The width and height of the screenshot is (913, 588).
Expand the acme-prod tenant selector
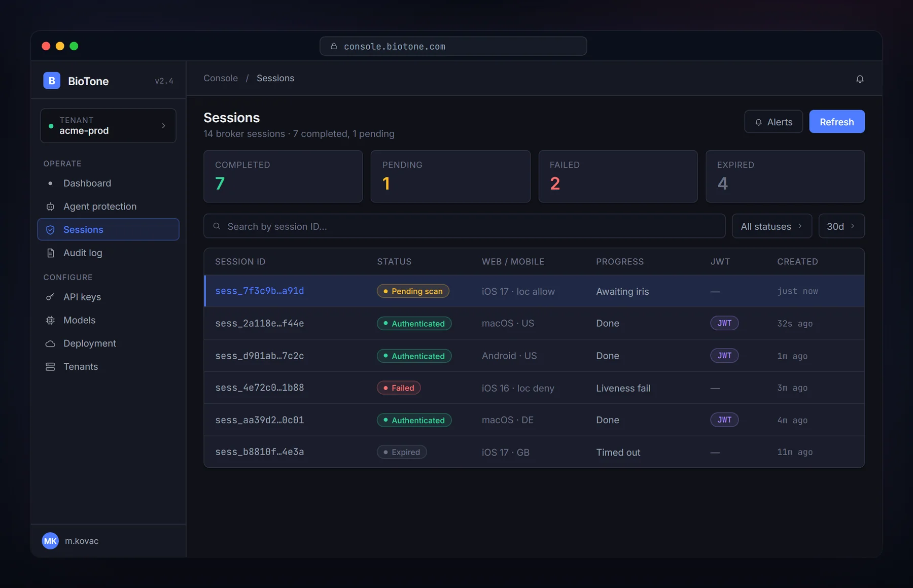pyautogui.click(x=108, y=125)
